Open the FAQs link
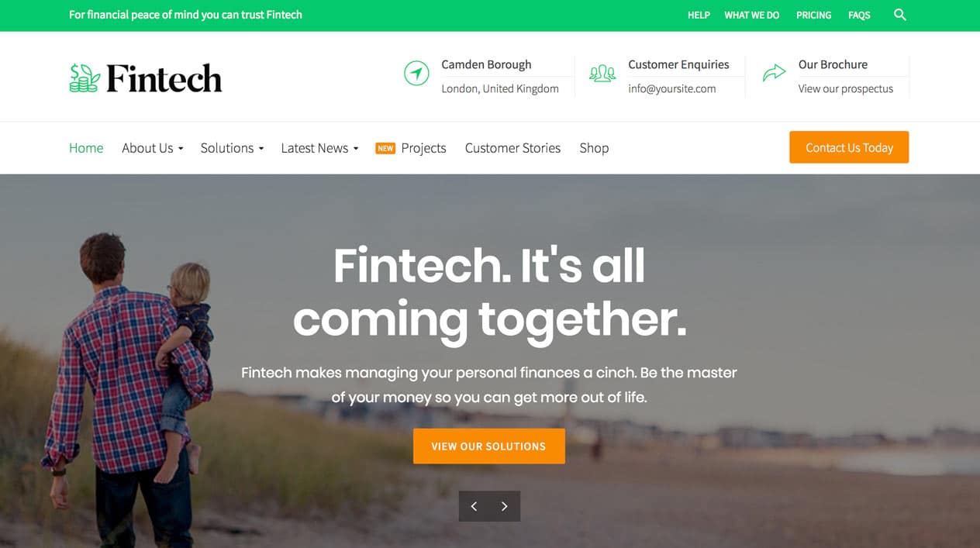This screenshot has width=980, height=548. pyautogui.click(x=859, y=15)
